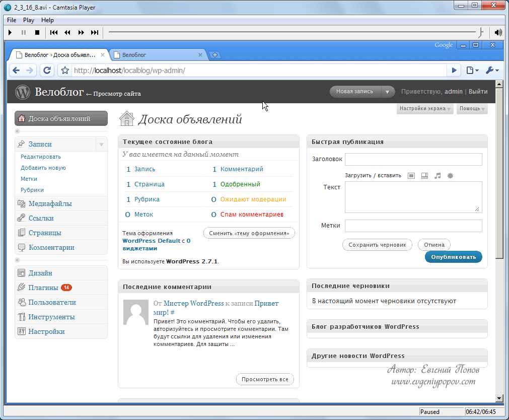Open Пользователи in sidebar
The height and width of the screenshot is (420, 509).
61,303
